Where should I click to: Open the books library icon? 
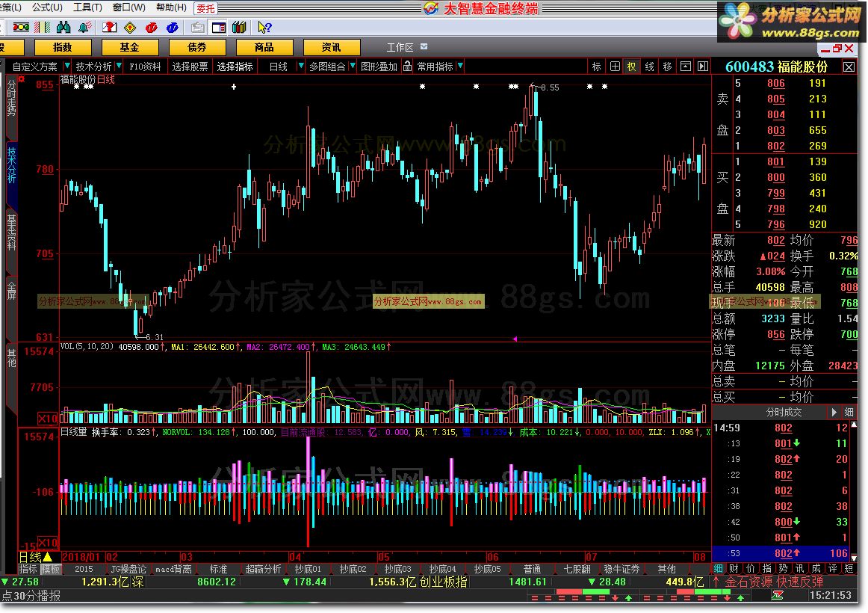[x=239, y=27]
